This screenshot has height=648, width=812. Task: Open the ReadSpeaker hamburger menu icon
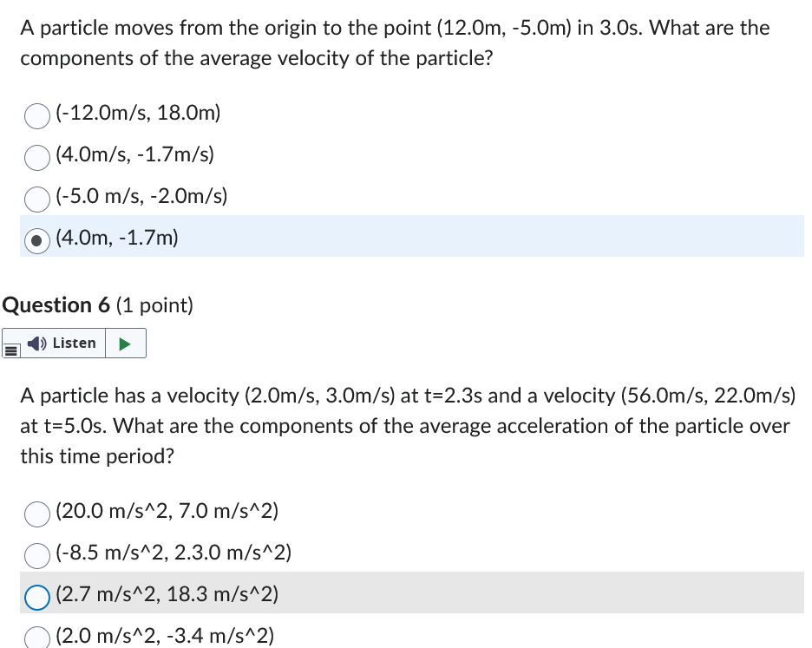tap(10, 348)
